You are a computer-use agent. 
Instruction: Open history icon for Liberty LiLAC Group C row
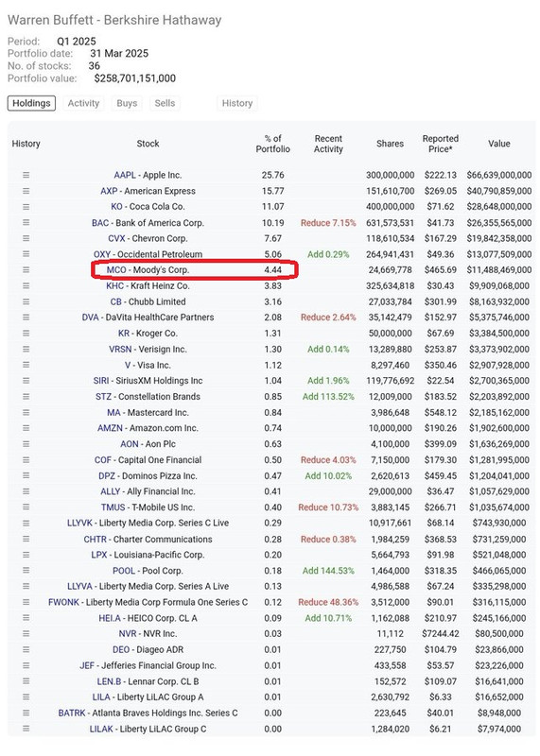26,729
